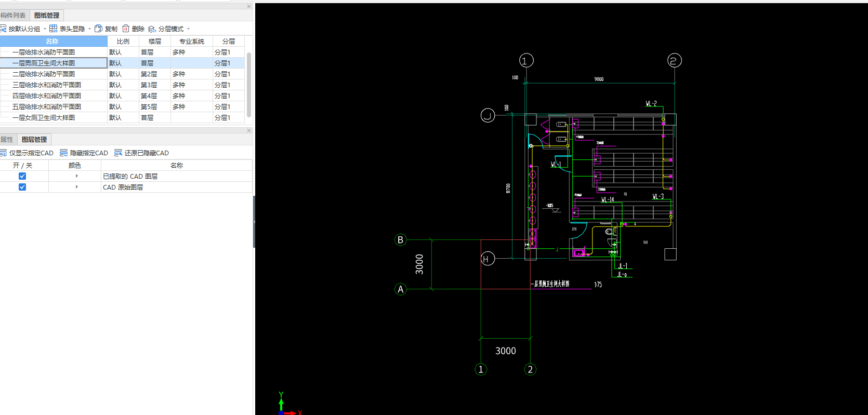Click the panel splitter collapse handle
This screenshot has width=868, height=415.
pyautogui.click(x=254, y=222)
